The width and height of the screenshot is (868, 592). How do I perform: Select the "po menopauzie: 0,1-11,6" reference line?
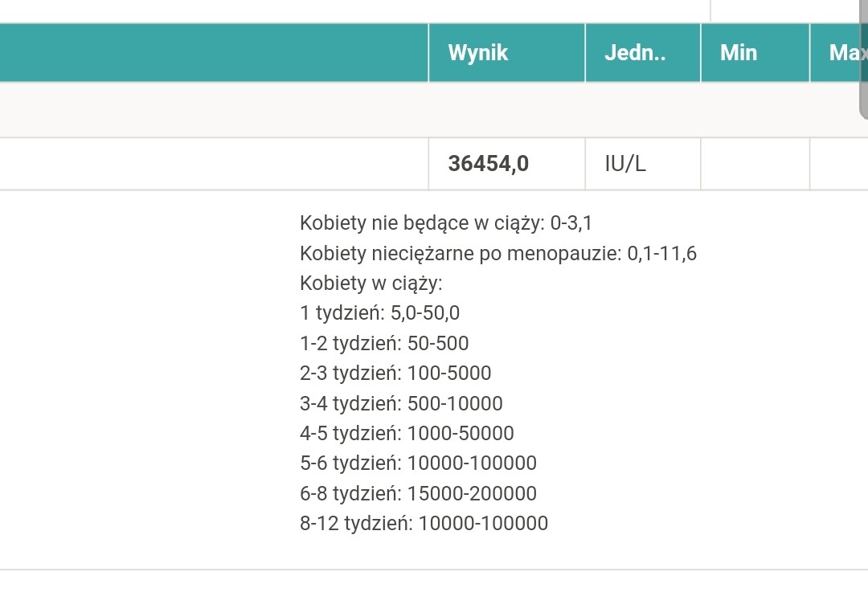[x=498, y=254]
